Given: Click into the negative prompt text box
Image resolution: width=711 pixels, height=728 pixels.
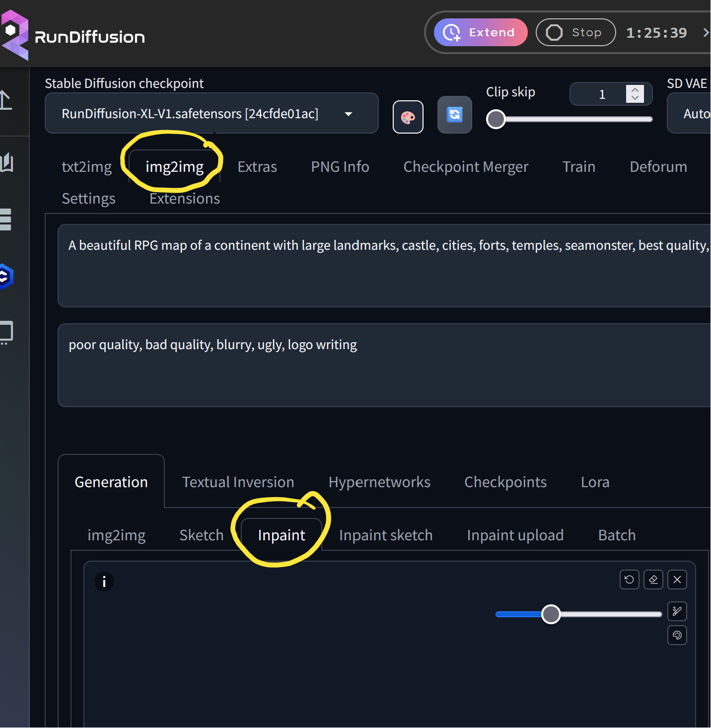Looking at the screenshot, I should click(x=384, y=365).
